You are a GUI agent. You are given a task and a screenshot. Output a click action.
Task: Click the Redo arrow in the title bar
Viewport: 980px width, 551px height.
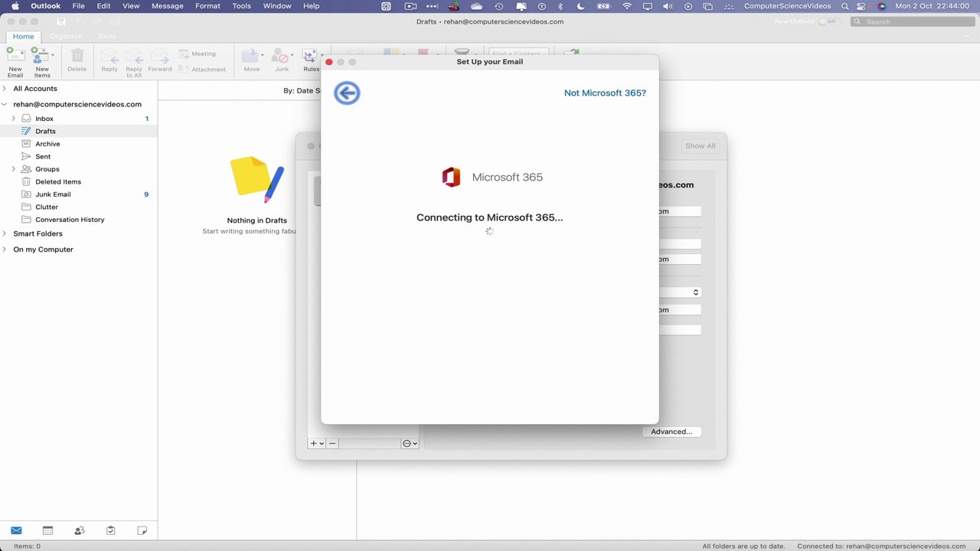(x=97, y=21)
